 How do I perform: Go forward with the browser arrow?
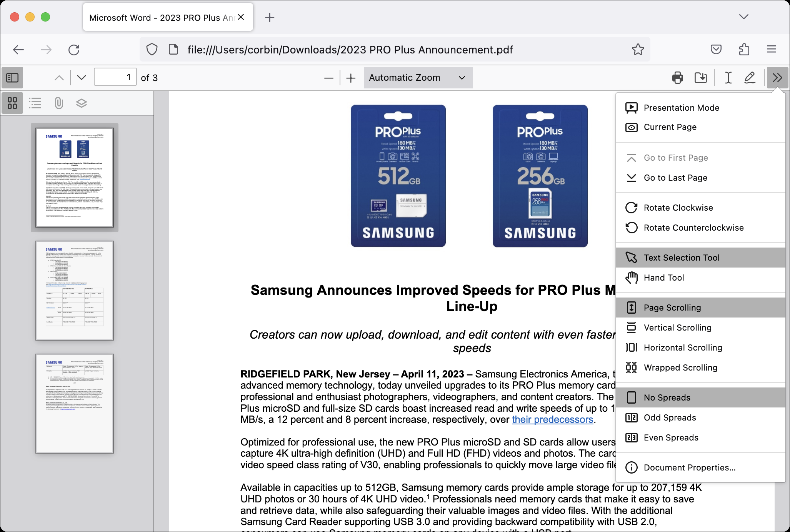[x=46, y=50]
